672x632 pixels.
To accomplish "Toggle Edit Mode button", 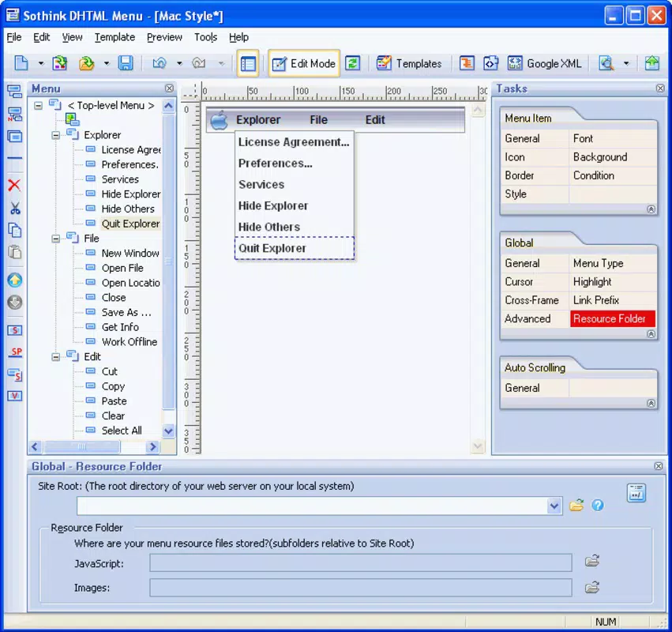I will click(x=304, y=63).
